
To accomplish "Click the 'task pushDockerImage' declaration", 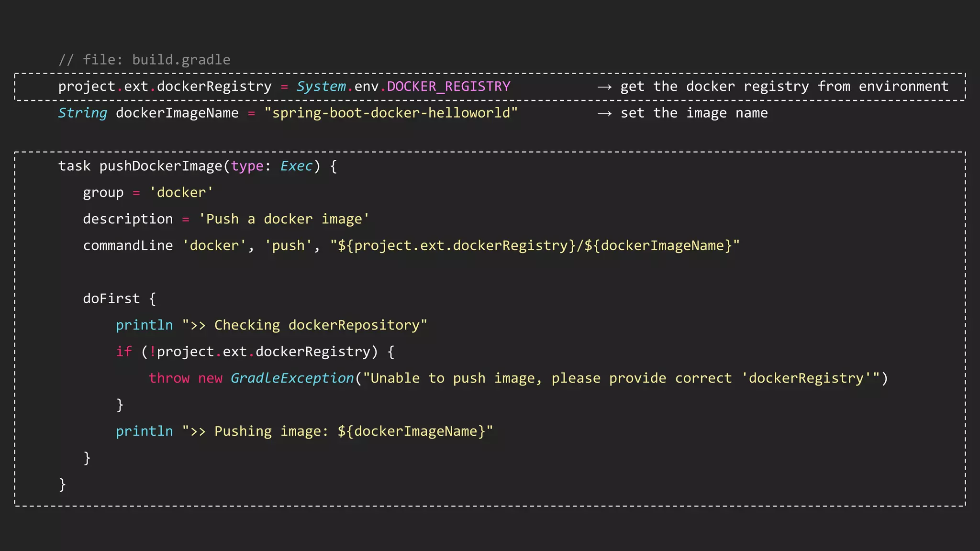I will click(x=140, y=166).
